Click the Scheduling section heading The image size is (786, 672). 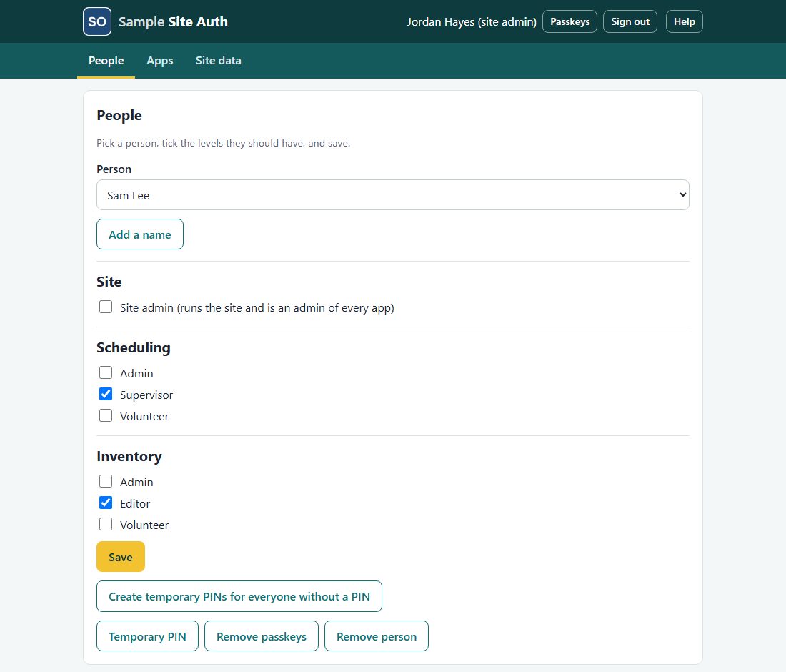pos(134,347)
